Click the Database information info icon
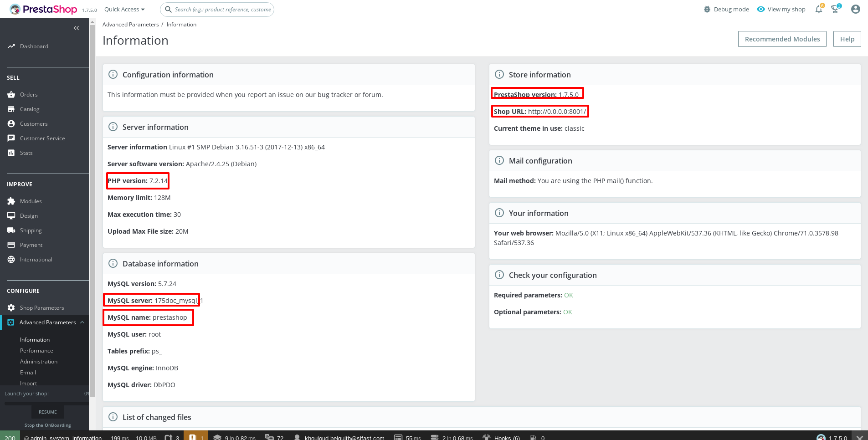Screen dimensions: 868x440 coord(113,263)
